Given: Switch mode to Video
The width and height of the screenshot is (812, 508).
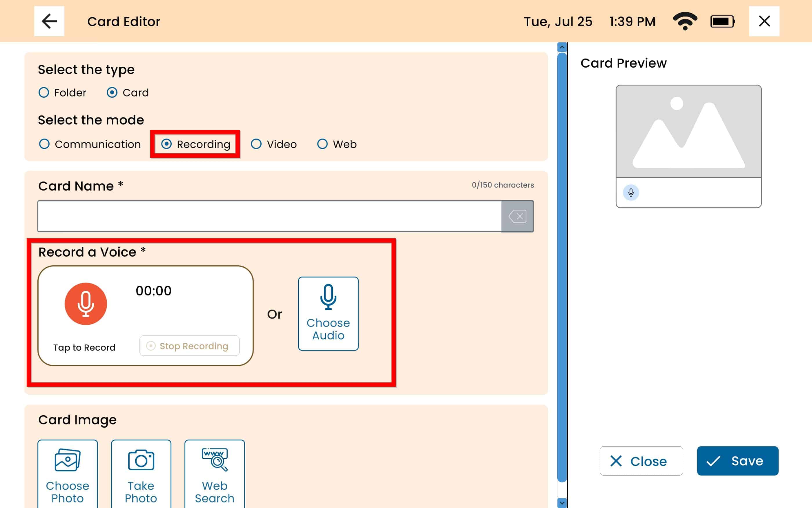Looking at the screenshot, I should click(256, 144).
